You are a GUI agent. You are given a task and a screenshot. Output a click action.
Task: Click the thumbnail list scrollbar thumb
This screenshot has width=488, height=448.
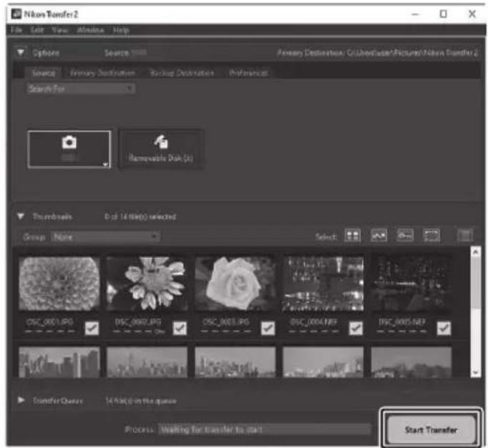pos(475,282)
